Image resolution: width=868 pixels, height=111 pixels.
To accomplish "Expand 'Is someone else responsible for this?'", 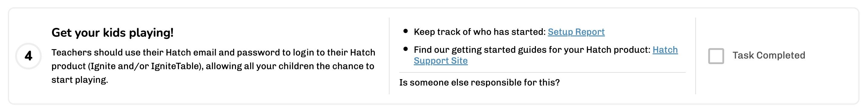I will pos(479,82).
